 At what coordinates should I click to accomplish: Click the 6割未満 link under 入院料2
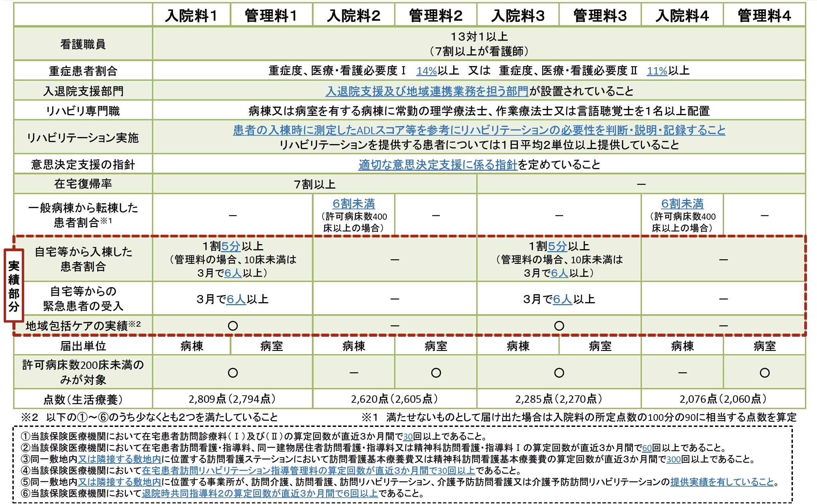click(354, 204)
